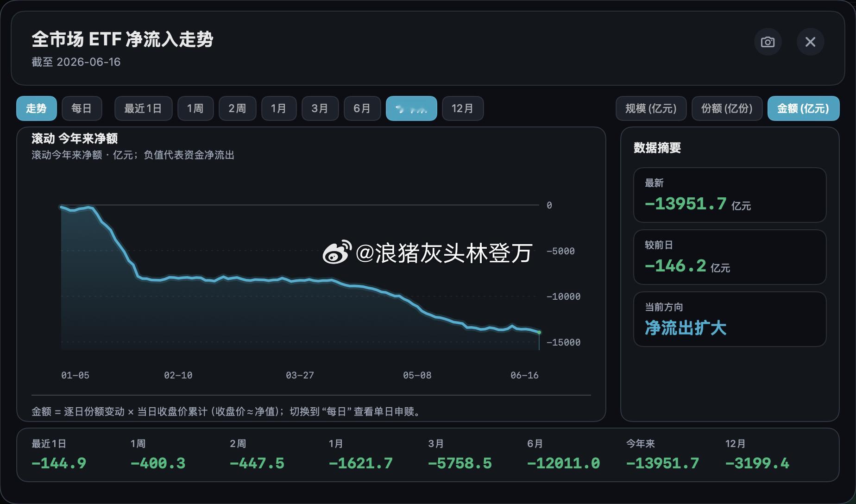Viewport: 856px width, 504px height.
Task: Click the -5000 y-axis label
Action: click(560, 251)
